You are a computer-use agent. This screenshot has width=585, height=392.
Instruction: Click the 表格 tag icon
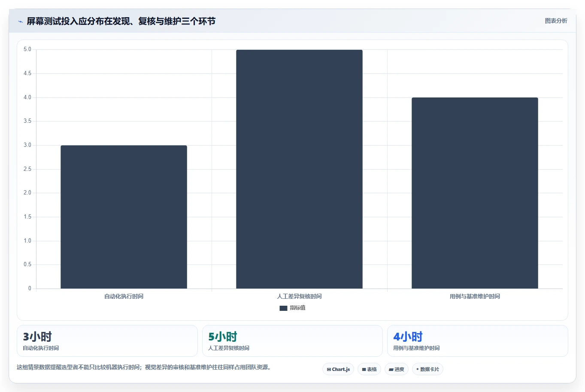point(364,369)
